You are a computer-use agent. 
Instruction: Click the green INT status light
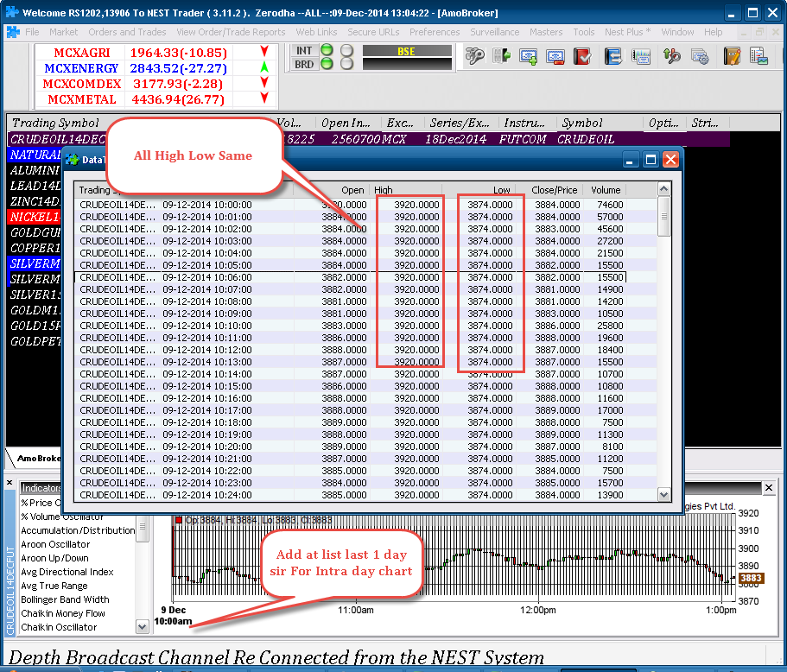[x=327, y=50]
